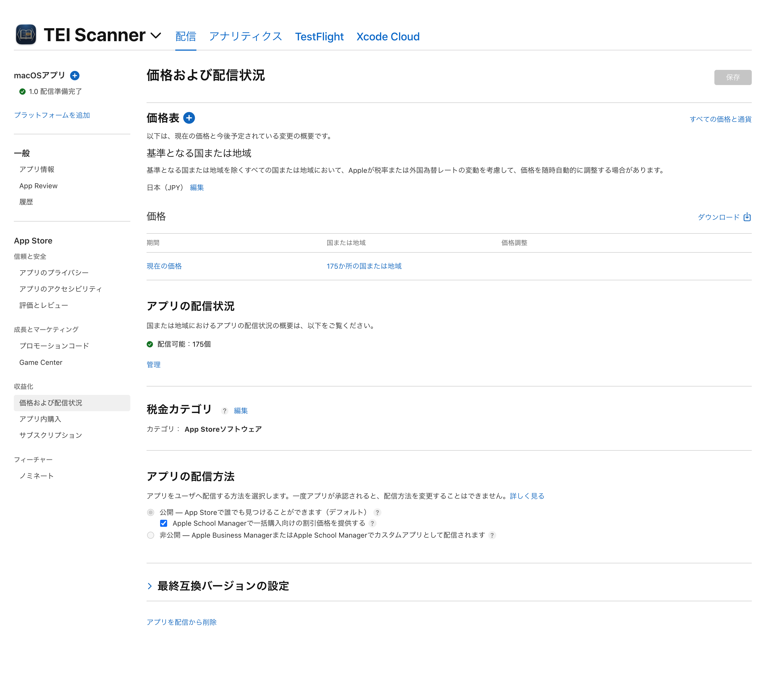
Task: Open help for Apple School Manager discount
Action: pos(372,524)
